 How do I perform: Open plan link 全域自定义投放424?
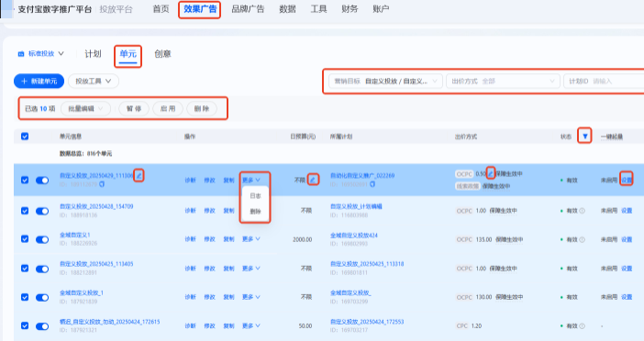point(353,236)
